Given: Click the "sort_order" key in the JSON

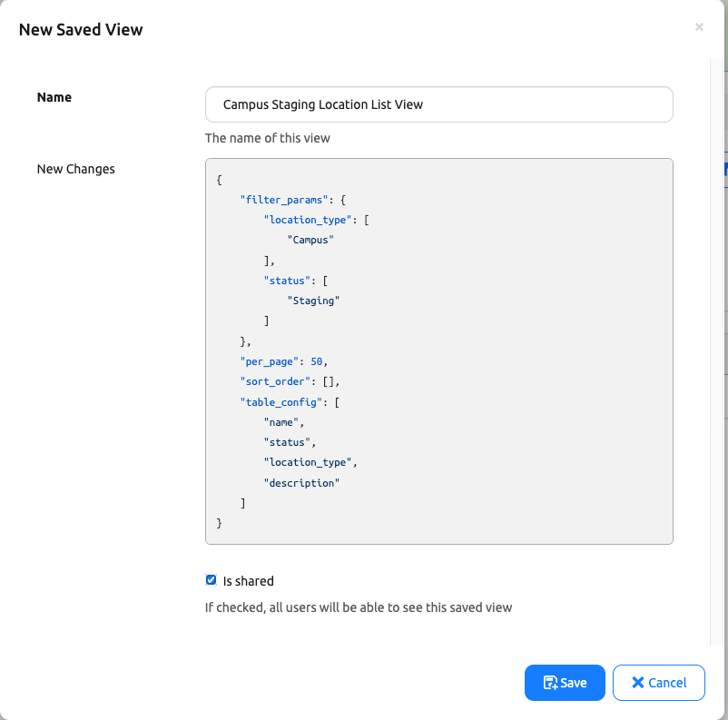Looking at the screenshot, I should click(x=274, y=381).
